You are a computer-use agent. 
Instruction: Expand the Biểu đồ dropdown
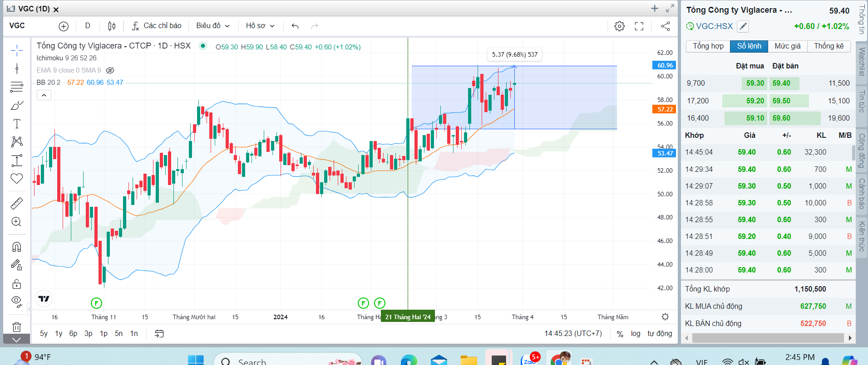[213, 26]
